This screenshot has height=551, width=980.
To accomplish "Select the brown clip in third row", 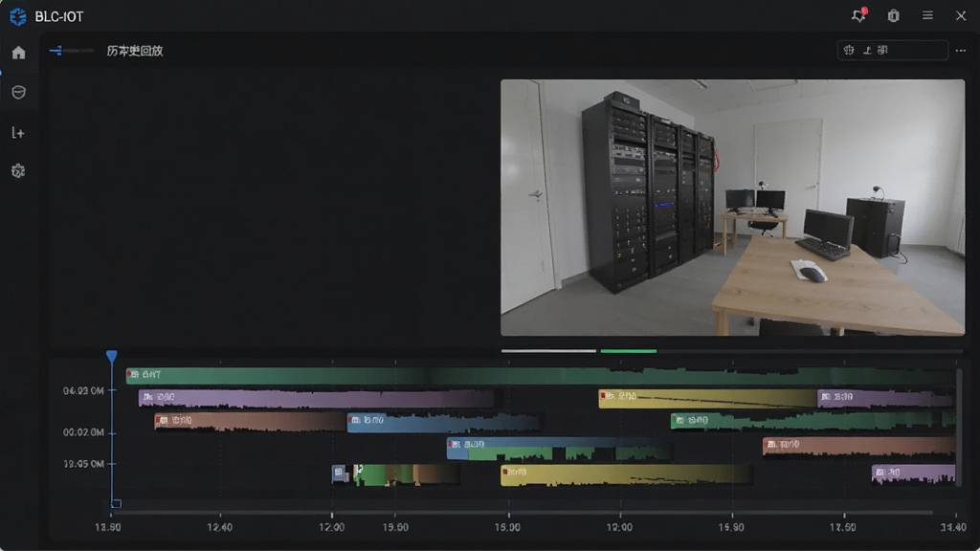I will 251,422.
